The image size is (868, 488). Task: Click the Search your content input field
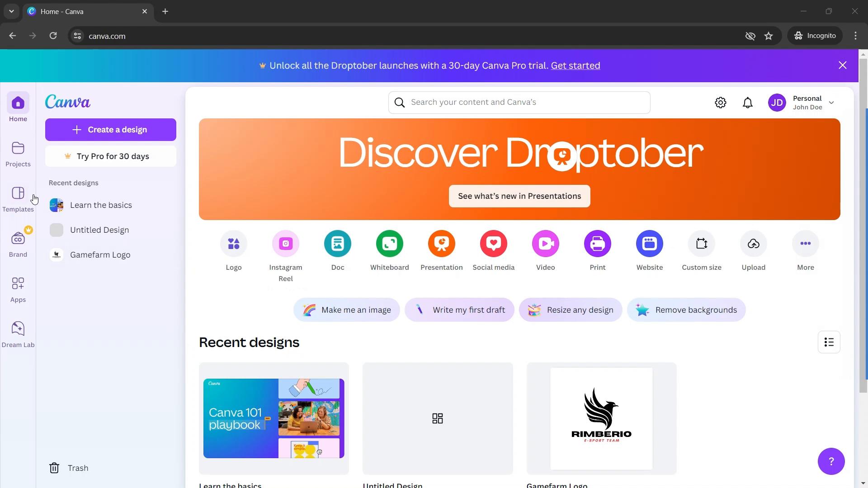[519, 102]
